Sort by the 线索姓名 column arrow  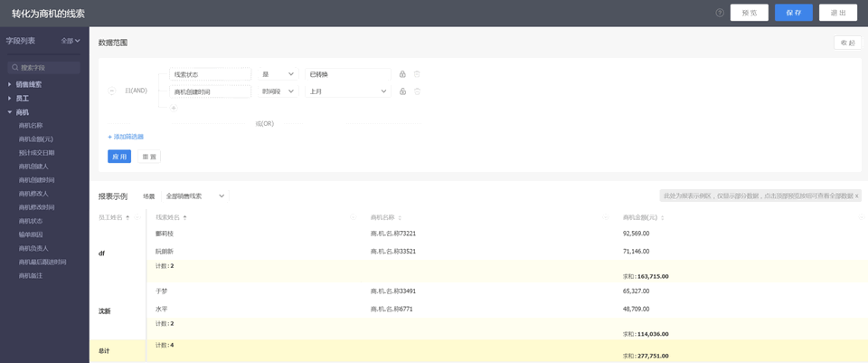[x=184, y=218]
